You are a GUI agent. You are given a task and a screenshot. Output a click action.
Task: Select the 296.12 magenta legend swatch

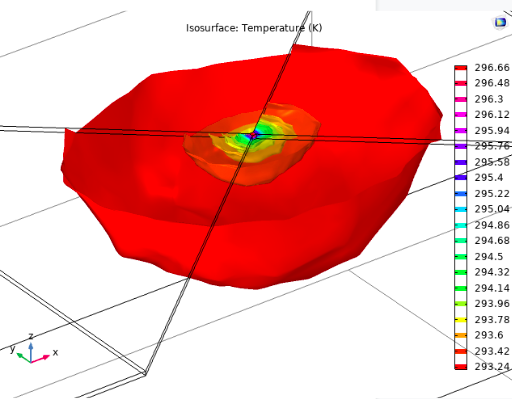[x=461, y=115]
